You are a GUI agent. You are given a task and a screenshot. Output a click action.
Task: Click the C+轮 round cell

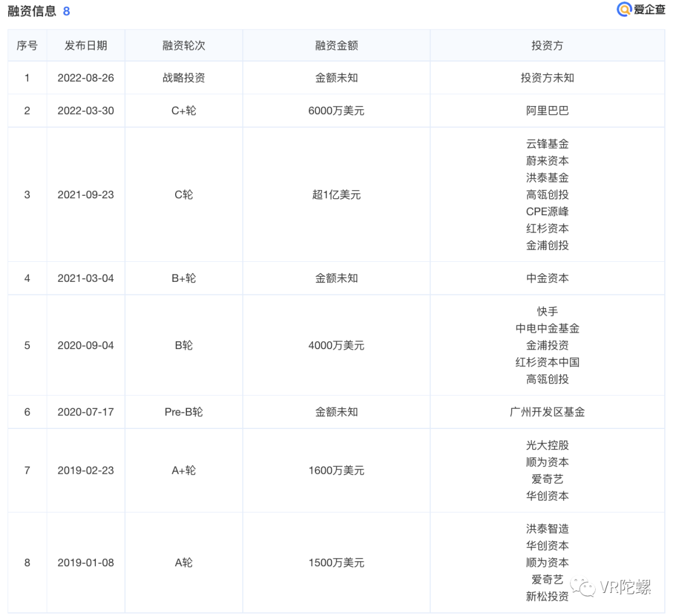[x=184, y=111]
